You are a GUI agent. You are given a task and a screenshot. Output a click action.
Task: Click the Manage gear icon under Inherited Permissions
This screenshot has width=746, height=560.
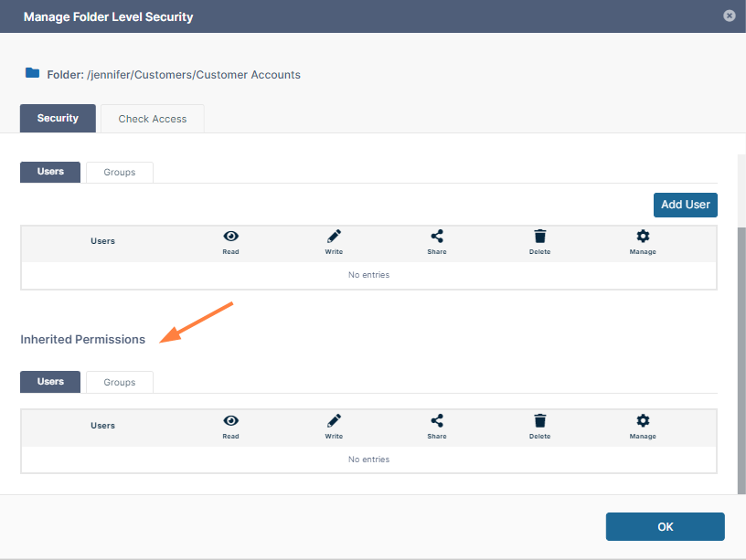pyautogui.click(x=643, y=420)
